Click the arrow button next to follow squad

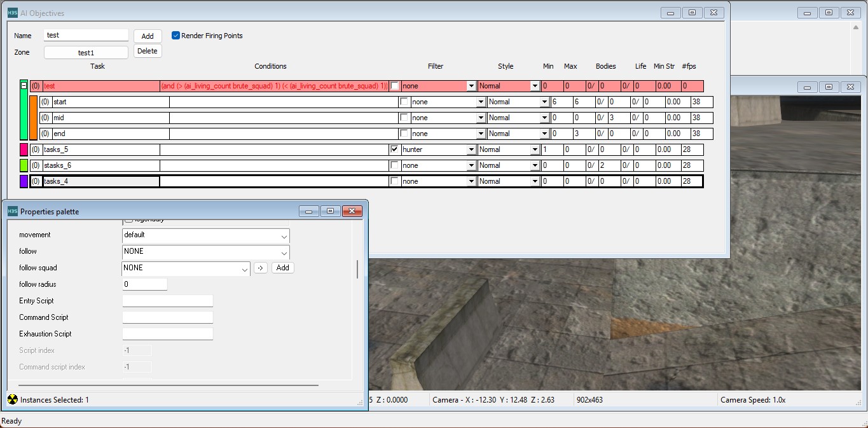pos(260,268)
